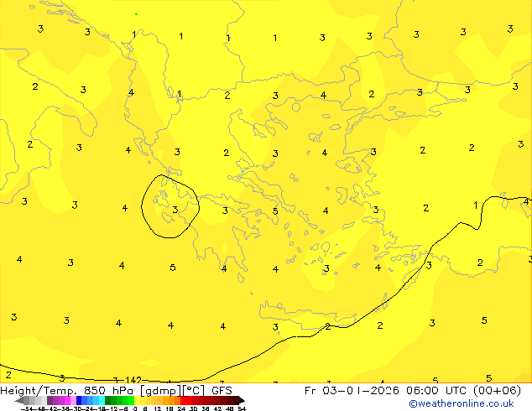Click the "142" contour height label
Screen dimensions: 532x411
133,380
